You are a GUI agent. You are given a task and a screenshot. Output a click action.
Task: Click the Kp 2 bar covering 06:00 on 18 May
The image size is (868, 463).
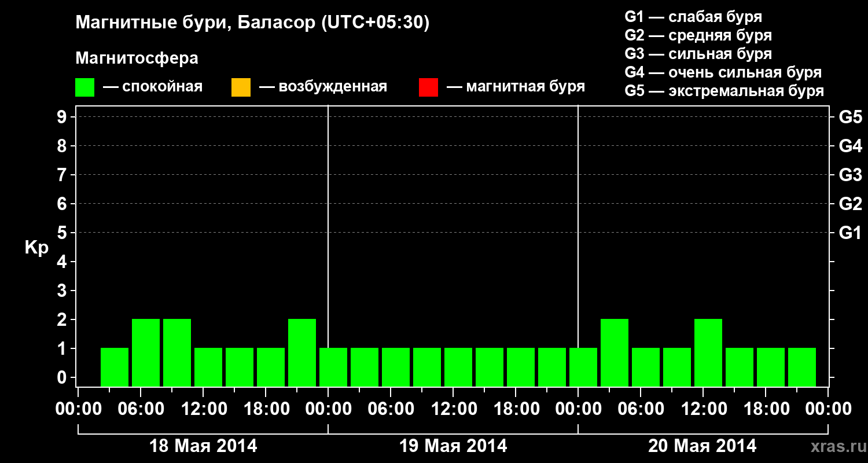(146, 352)
